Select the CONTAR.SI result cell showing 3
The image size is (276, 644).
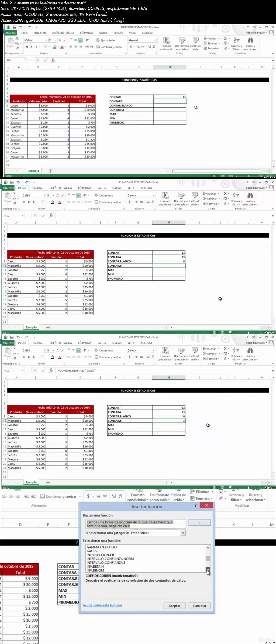click(x=169, y=421)
